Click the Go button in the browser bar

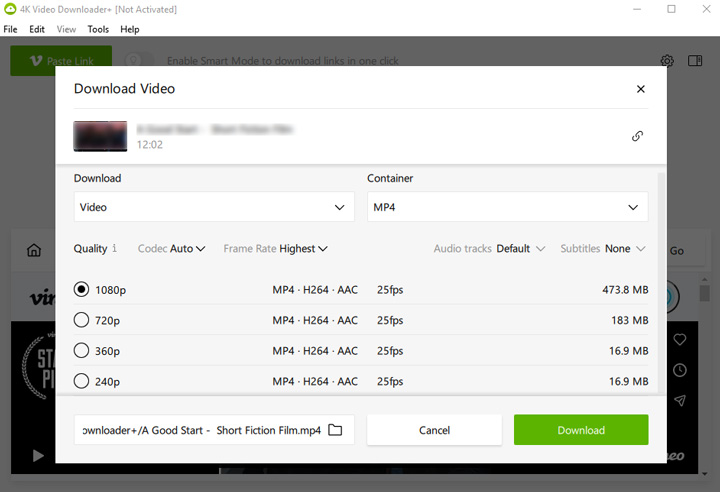677,251
